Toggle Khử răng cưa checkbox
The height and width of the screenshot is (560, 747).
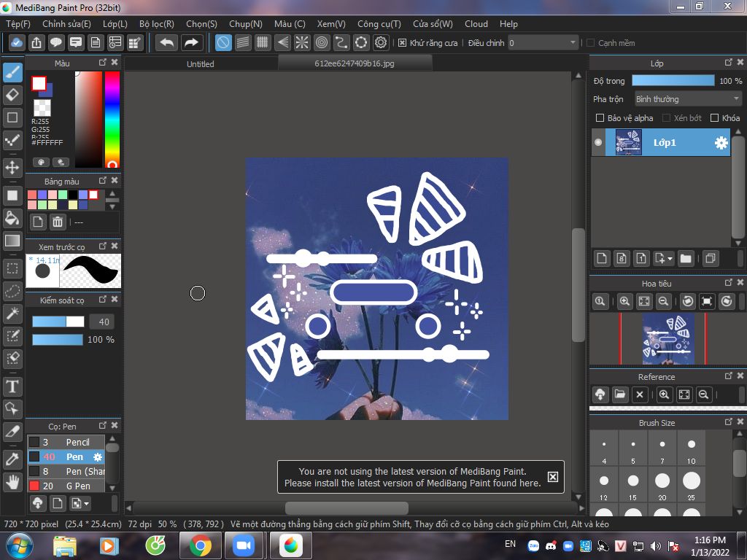(402, 43)
